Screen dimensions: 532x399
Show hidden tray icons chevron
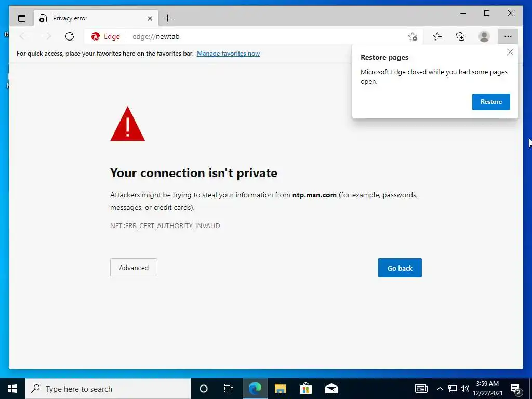coord(440,389)
